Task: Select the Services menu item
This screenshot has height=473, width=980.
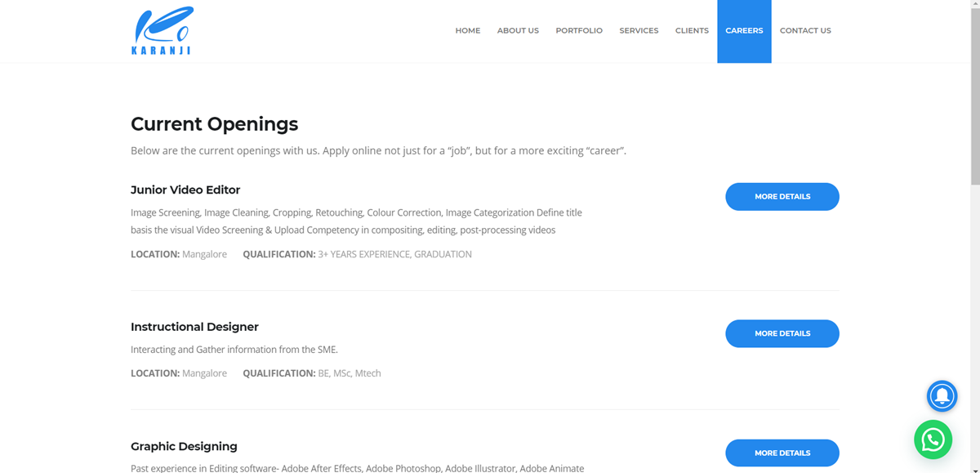Action: pos(639,31)
